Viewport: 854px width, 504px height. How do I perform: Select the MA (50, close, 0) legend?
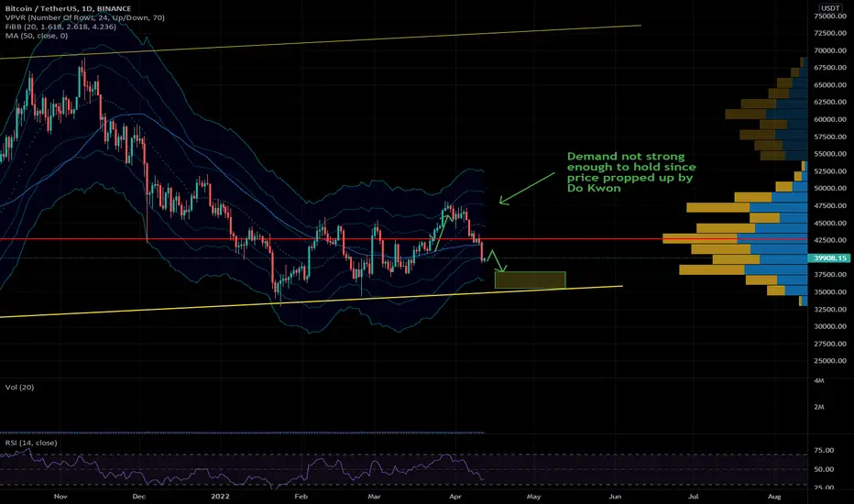tap(37, 36)
